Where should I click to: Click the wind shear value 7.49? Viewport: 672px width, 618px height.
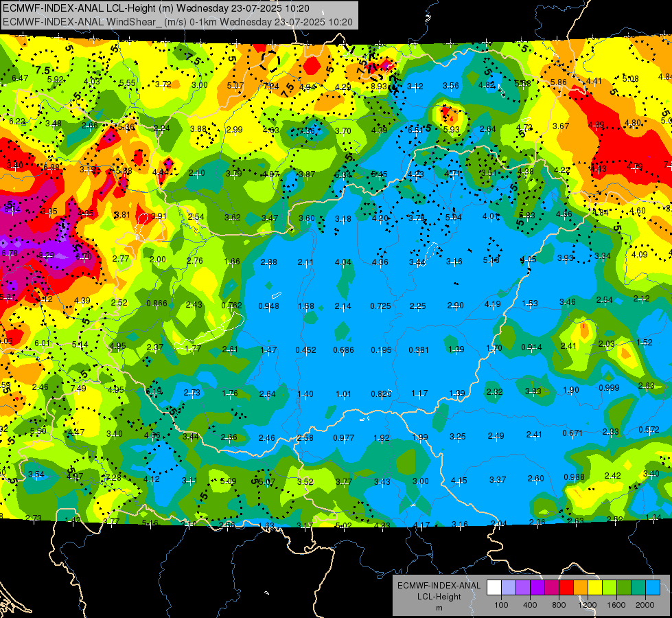[78, 388]
